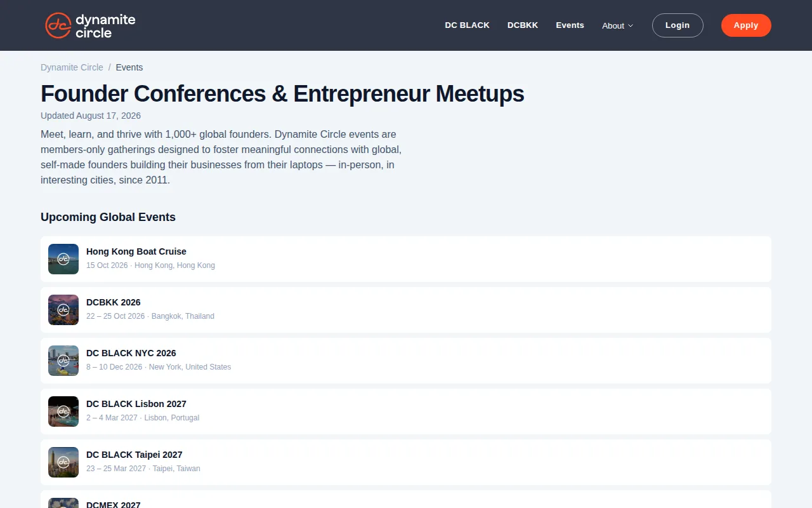Open the DCBKK 2026 event thumbnail
This screenshot has height=508, width=812.
tap(63, 310)
